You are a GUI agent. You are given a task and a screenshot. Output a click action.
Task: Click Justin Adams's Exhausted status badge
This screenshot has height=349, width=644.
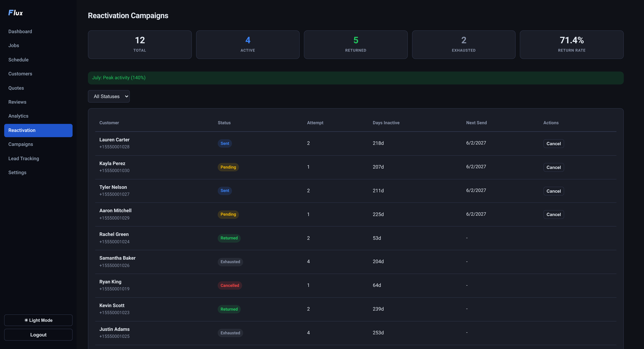pyautogui.click(x=230, y=333)
